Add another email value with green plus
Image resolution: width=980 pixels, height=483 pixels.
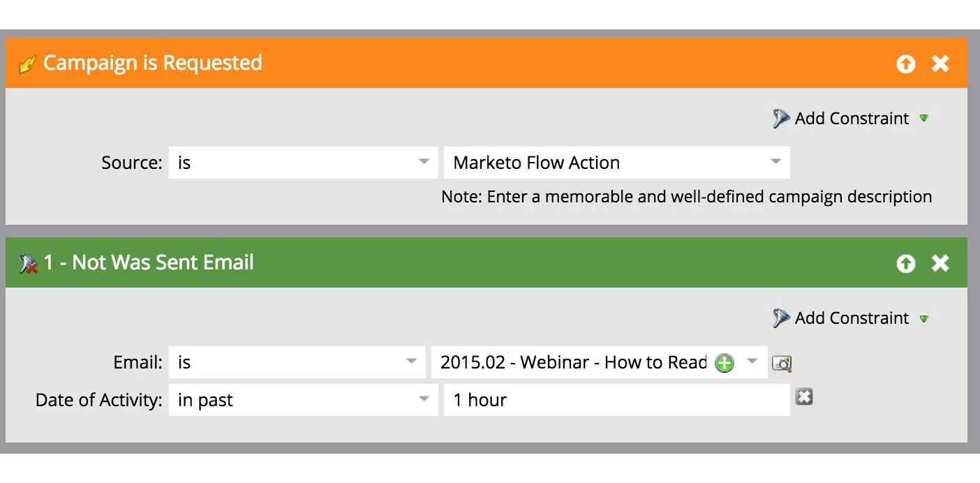point(725,363)
